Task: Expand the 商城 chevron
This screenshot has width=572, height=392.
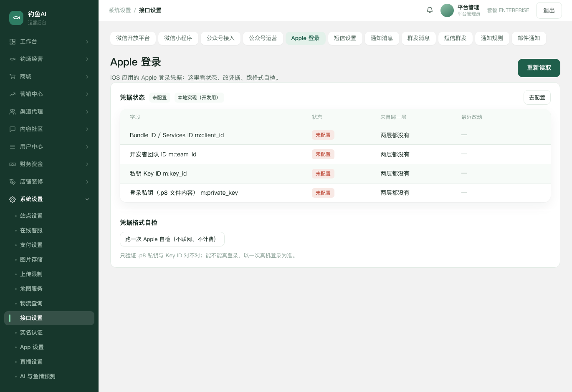Action: (x=87, y=77)
